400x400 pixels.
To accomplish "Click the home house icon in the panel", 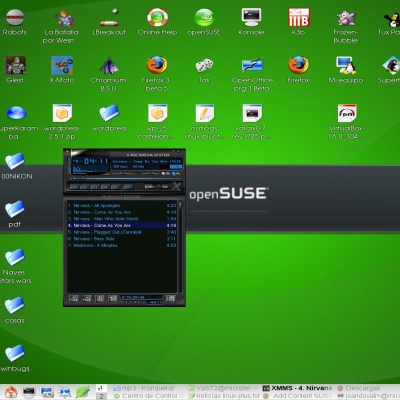I will coord(11,392).
